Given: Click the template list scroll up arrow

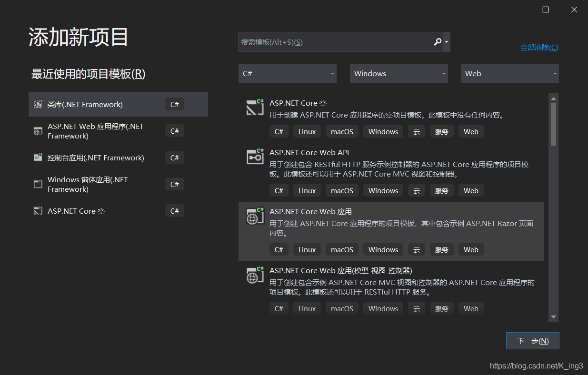Looking at the screenshot, I should click(x=553, y=99).
